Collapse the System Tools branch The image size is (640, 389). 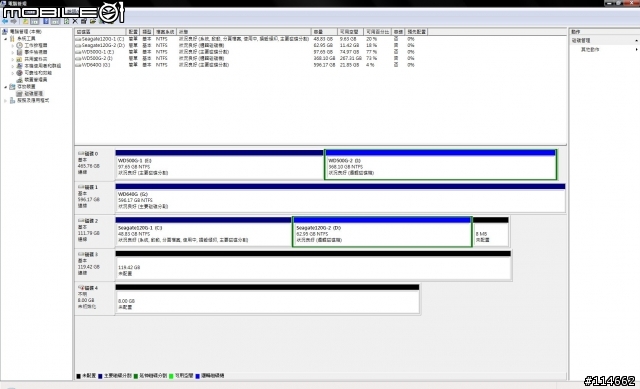(x=6, y=39)
